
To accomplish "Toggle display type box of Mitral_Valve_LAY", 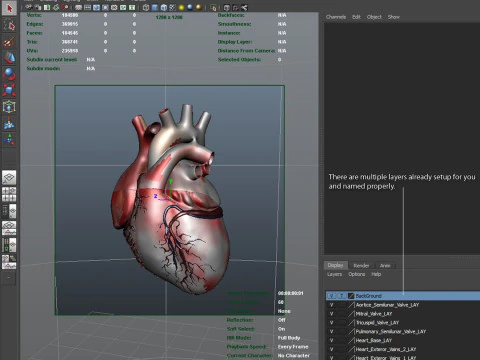I will point(341,314).
